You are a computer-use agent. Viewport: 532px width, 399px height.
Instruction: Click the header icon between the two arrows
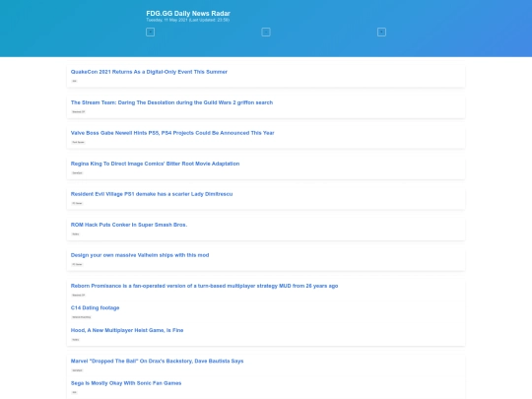coord(266,33)
